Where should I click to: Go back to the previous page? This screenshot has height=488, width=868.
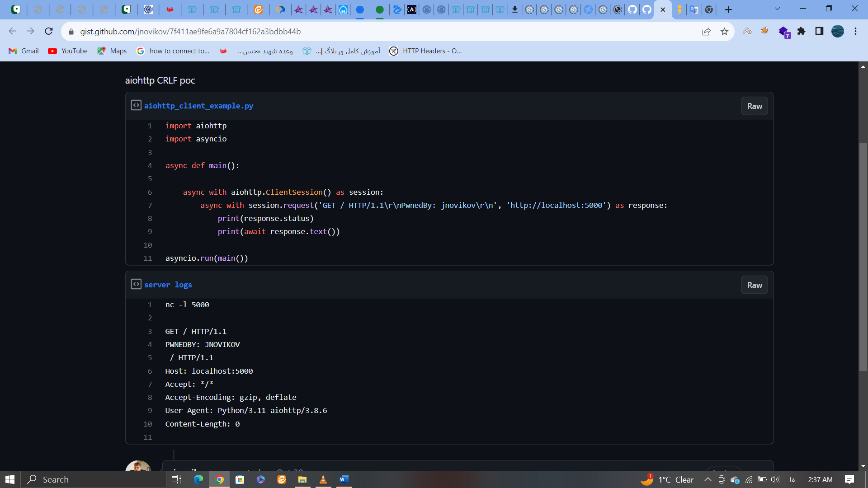[x=12, y=31]
